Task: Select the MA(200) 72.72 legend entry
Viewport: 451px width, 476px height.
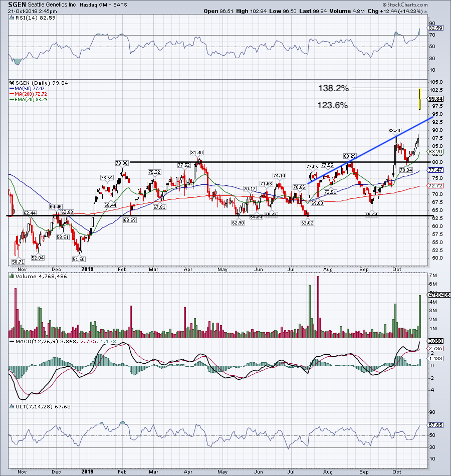Action: point(28,94)
